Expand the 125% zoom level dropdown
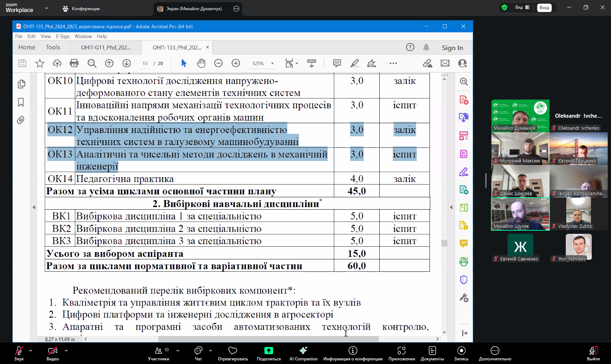Screen dimensions: 611x364 click(x=272, y=64)
